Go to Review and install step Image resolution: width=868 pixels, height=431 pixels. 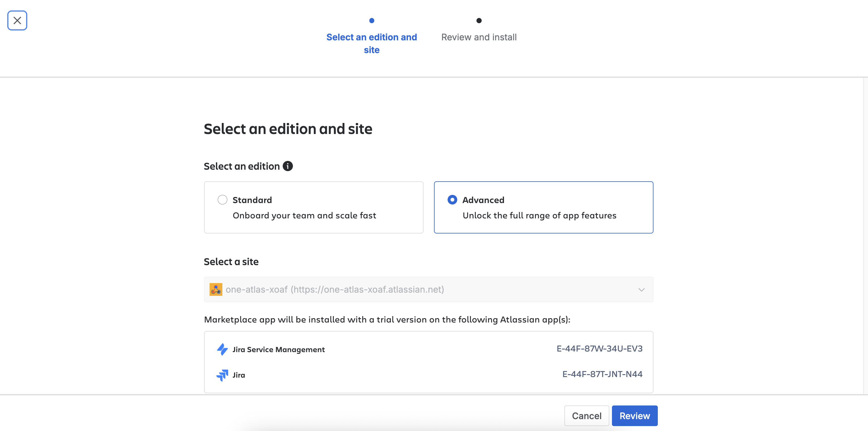tap(479, 37)
